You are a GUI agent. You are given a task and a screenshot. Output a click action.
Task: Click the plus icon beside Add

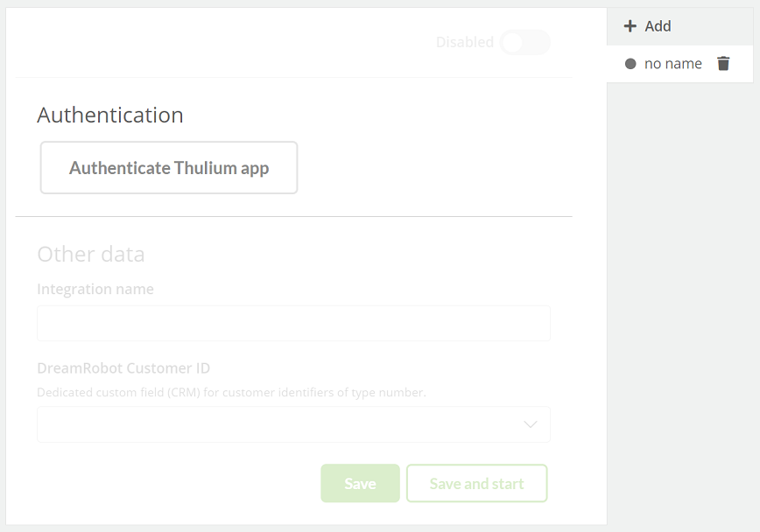tap(630, 26)
